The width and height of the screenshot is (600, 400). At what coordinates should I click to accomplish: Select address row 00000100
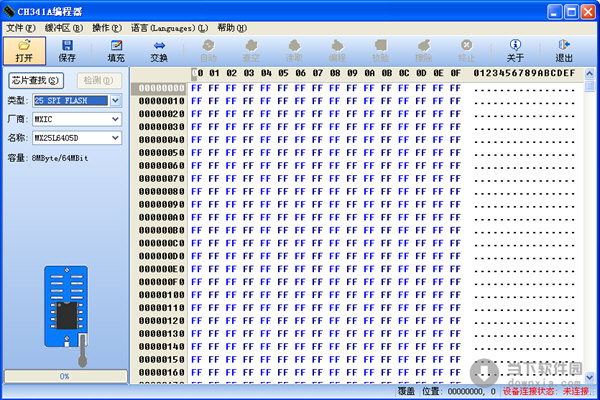click(x=161, y=295)
